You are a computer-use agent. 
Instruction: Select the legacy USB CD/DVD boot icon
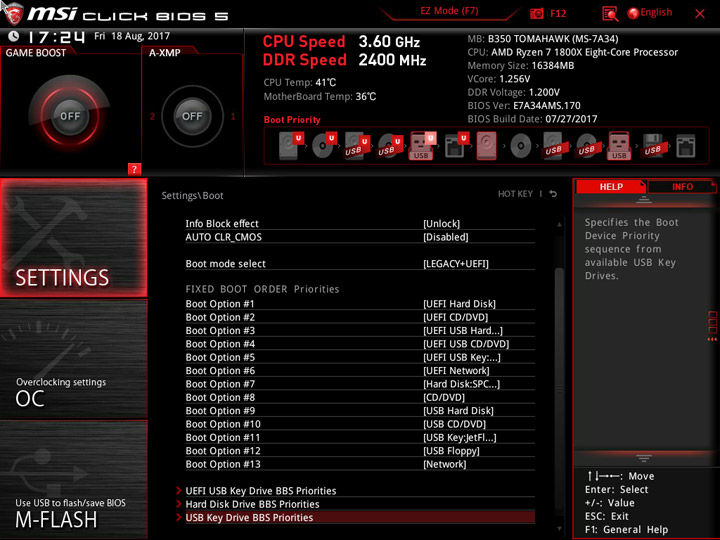[x=586, y=146]
